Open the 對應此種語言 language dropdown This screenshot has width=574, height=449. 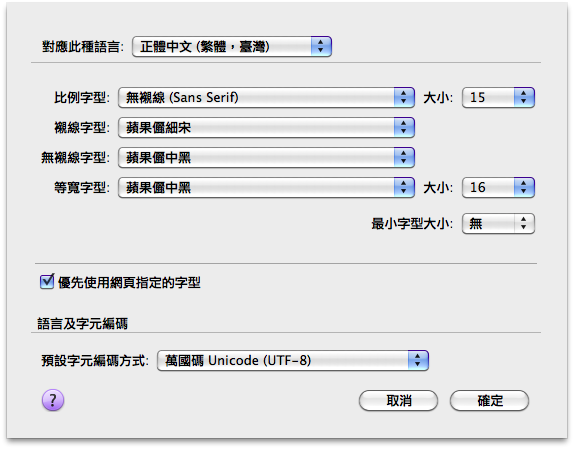point(232,46)
